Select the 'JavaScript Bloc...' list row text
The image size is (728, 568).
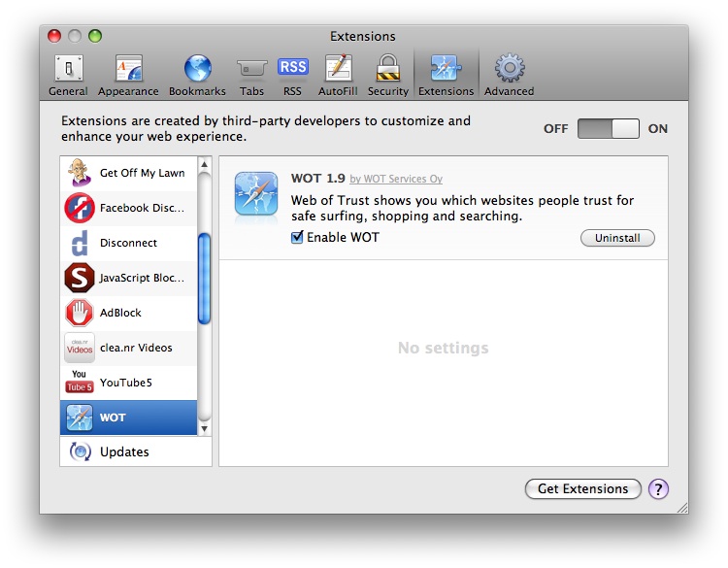pos(142,278)
